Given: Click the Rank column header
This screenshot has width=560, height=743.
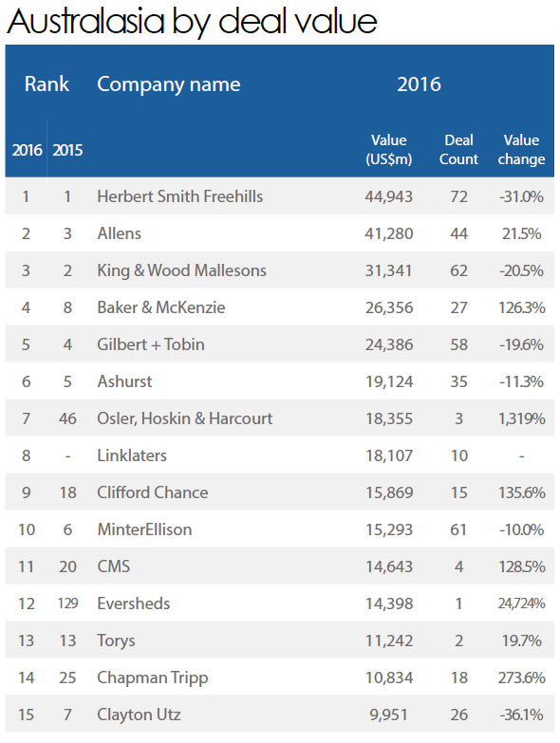Looking at the screenshot, I should (47, 84).
